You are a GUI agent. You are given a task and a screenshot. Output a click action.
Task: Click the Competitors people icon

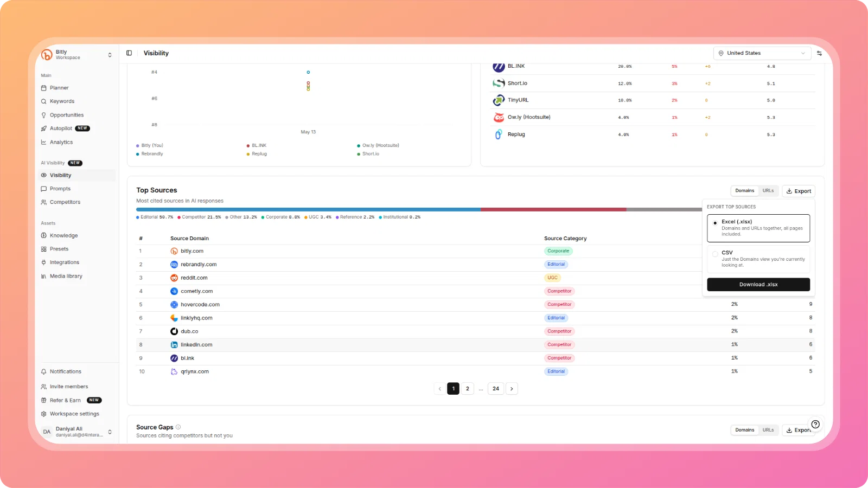coord(44,202)
